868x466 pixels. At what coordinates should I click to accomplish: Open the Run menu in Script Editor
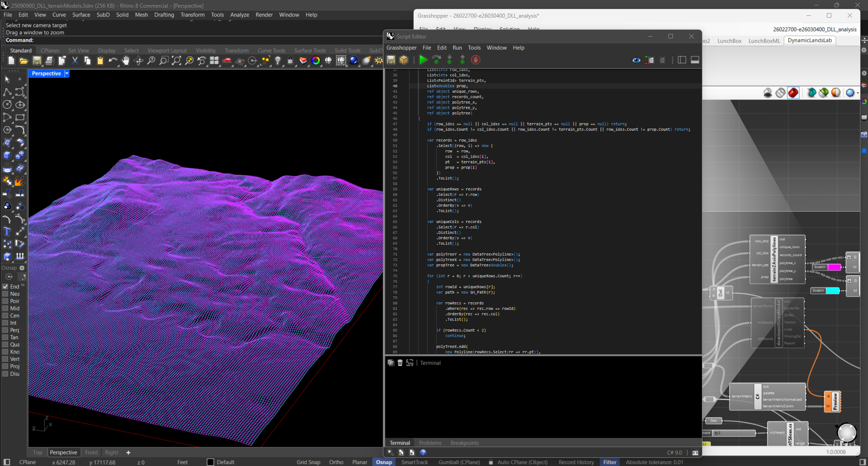(x=457, y=48)
